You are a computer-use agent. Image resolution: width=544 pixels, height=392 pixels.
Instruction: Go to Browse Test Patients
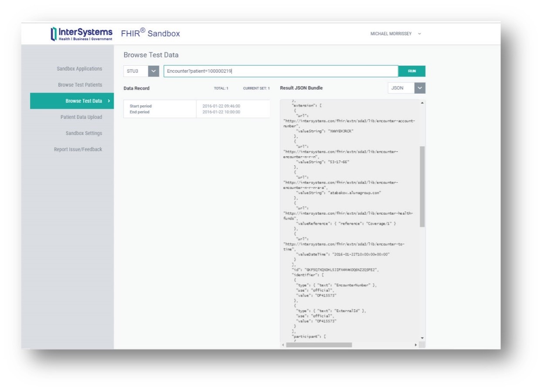tap(80, 85)
